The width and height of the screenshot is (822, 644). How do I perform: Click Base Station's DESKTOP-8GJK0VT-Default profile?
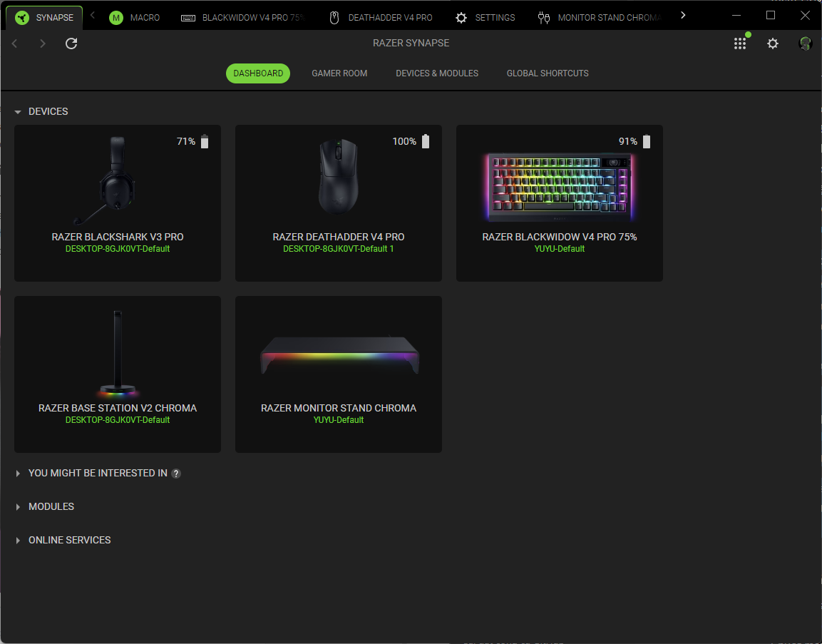click(x=118, y=420)
